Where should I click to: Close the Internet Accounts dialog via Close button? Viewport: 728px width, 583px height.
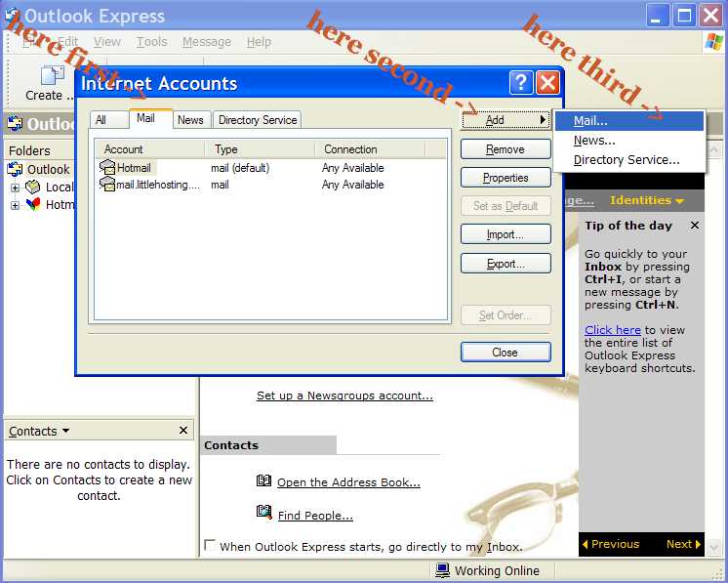click(506, 353)
